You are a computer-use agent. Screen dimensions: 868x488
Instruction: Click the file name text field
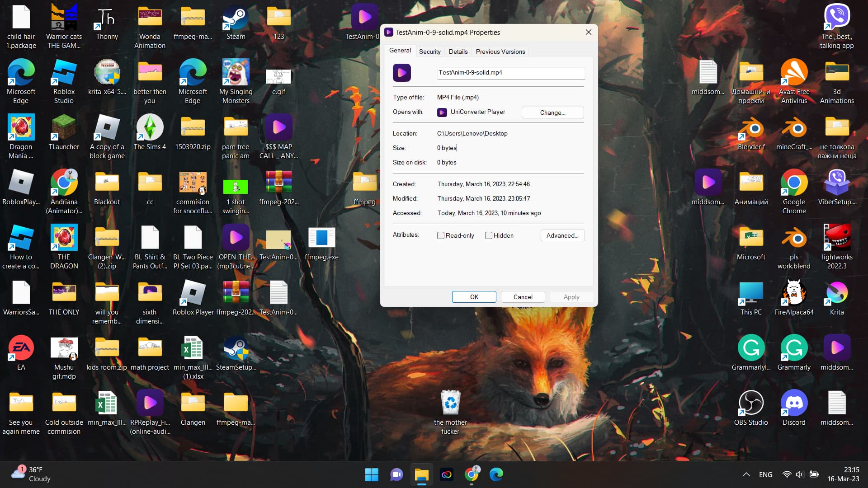[x=510, y=73]
